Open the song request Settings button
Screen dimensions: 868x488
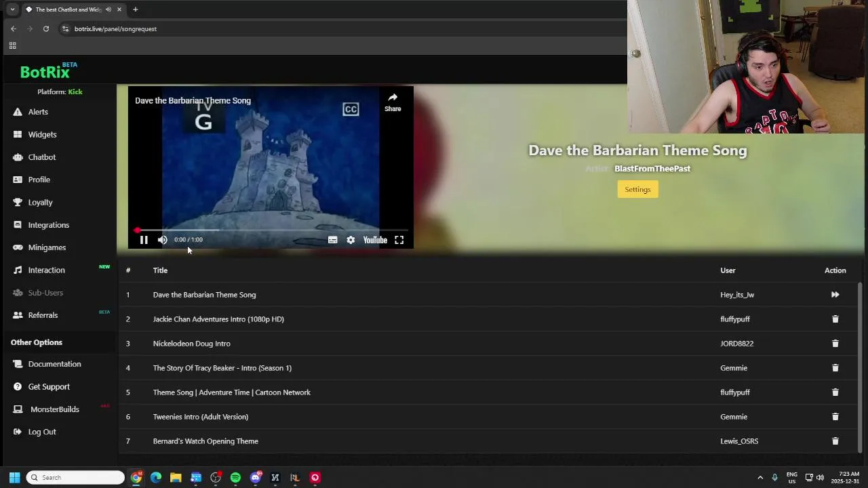637,189
